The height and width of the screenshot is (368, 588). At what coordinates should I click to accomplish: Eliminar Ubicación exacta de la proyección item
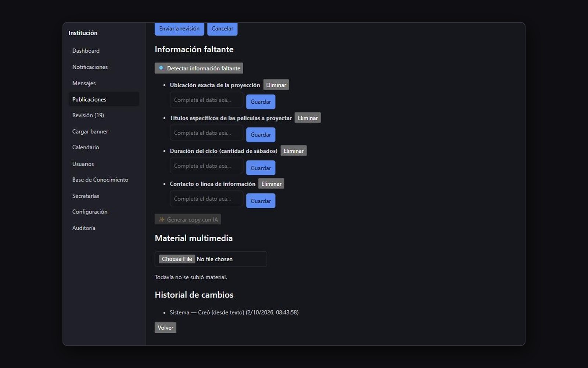click(x=276, y=85)
